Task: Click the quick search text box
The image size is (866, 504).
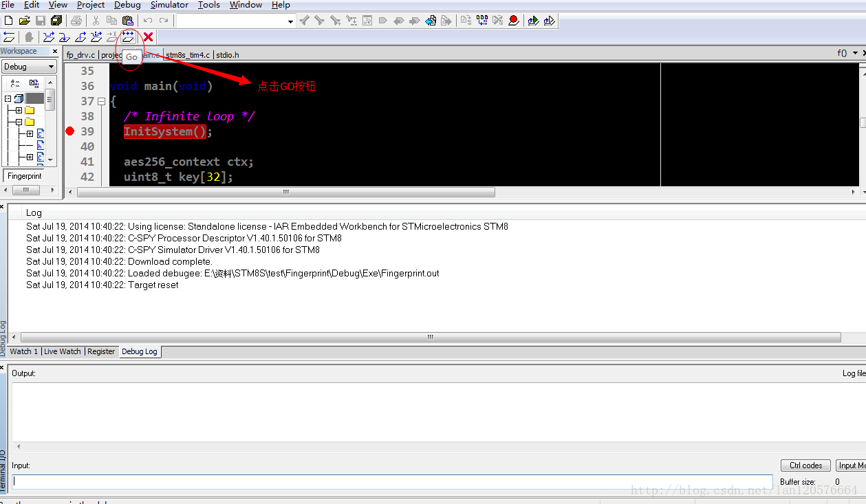Action: [x=230, y=21]
